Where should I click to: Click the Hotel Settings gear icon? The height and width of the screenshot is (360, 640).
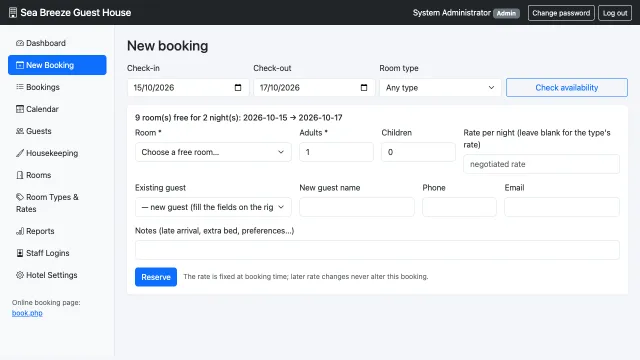tap(20, 275)
